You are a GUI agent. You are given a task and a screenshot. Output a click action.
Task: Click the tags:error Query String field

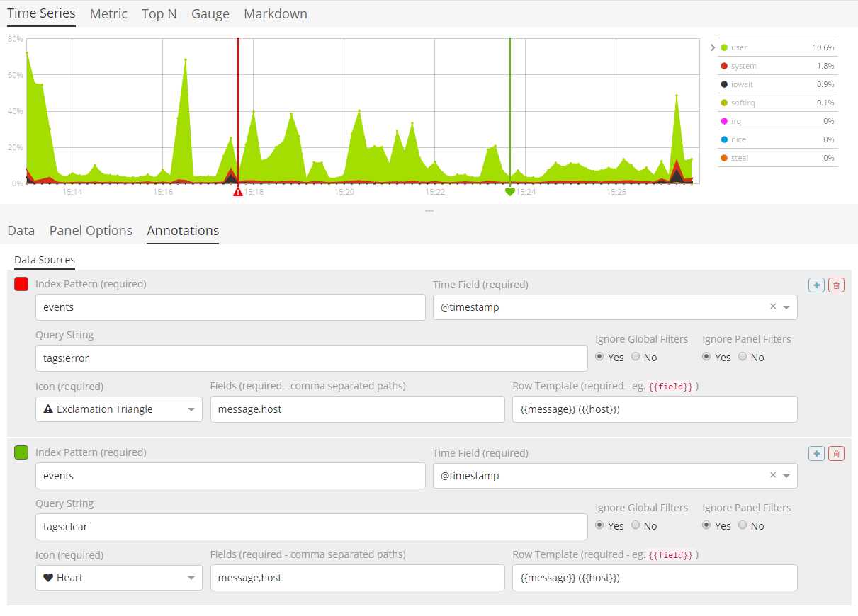tap(311, 358)
